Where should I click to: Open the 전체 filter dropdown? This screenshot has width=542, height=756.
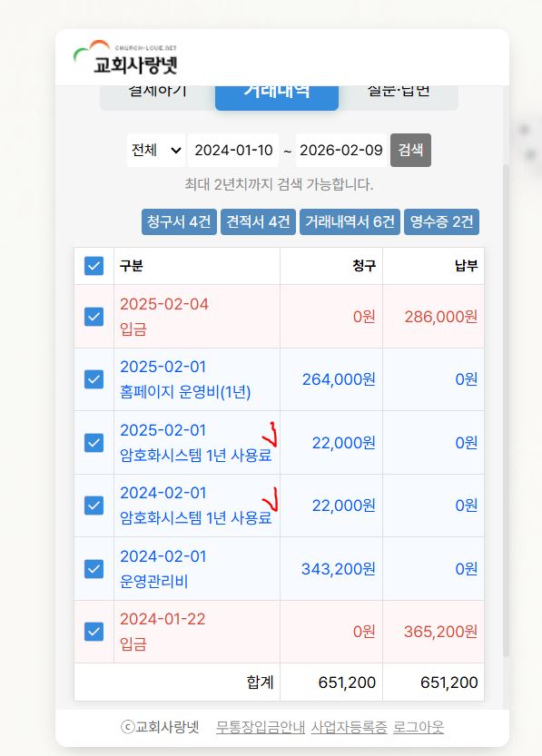156,150
